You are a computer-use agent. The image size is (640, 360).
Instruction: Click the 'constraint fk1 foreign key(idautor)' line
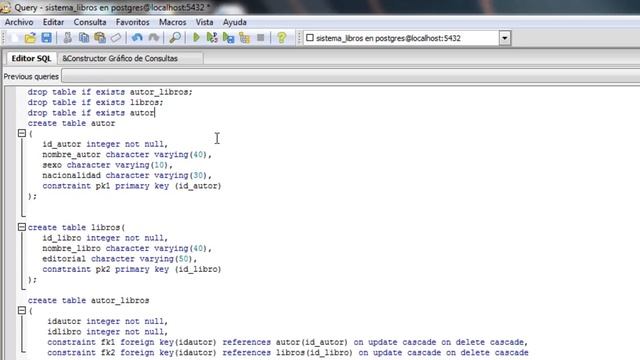point(288,342)
